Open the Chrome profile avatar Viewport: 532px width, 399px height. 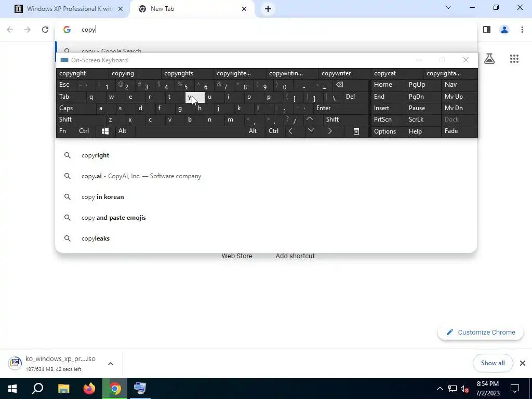pyautogui.click(x=504, y=30)
